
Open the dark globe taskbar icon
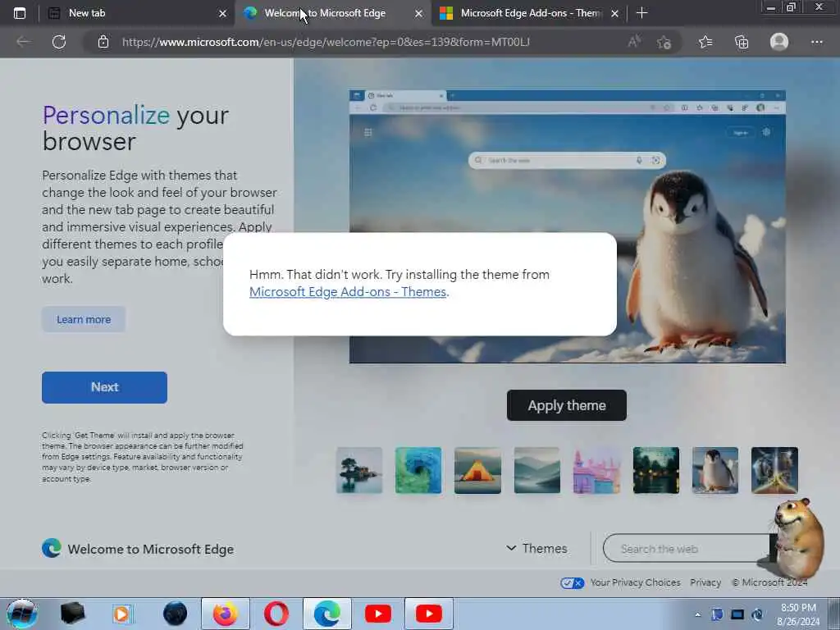pyautogui.click(x=175, y=614)
